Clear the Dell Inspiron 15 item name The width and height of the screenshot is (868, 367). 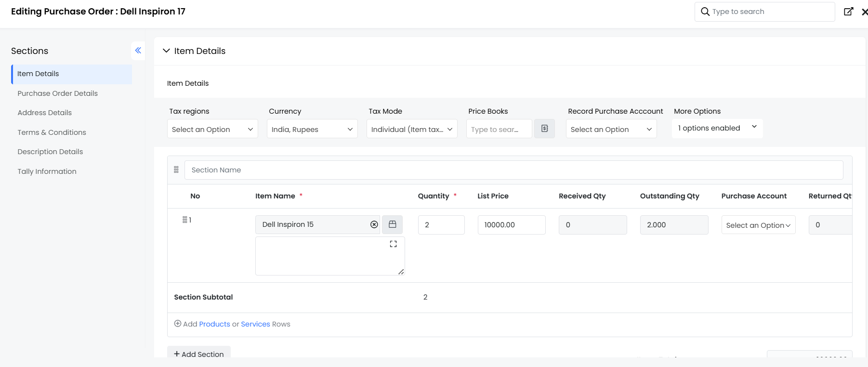(374, 224)
